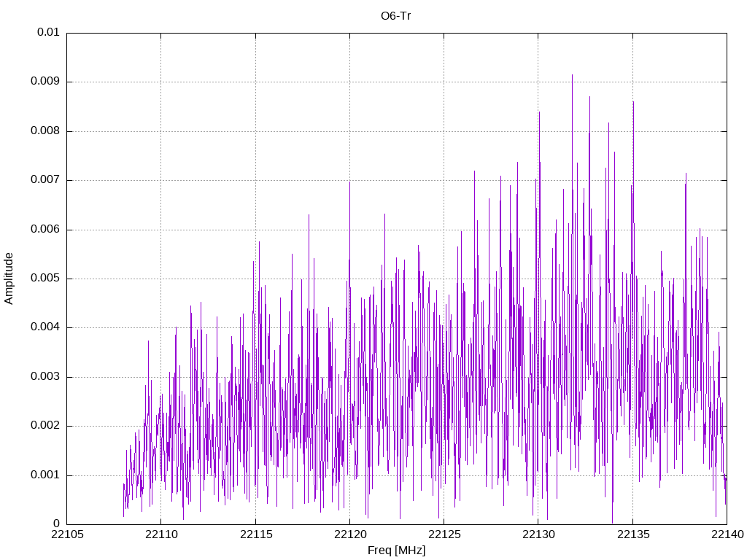Click the 22120 x-axis tick label
This screenshot has width=747, height=560.
350,534
